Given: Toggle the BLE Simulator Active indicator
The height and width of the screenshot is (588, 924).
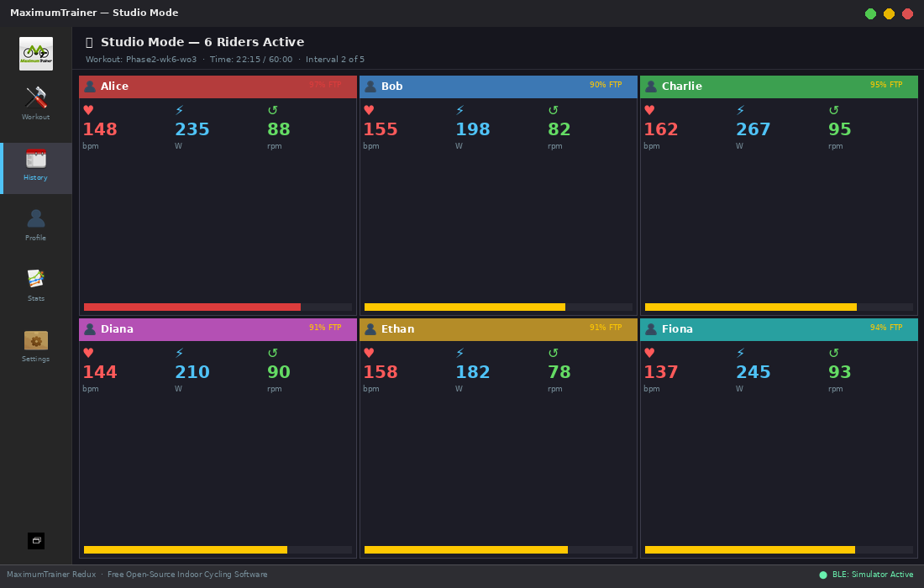Looking at the screenshot, I should pos(866,575).
